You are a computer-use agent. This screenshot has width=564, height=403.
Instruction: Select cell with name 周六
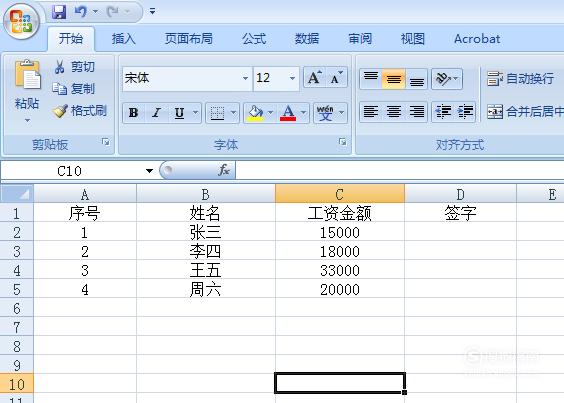point(206,289)
